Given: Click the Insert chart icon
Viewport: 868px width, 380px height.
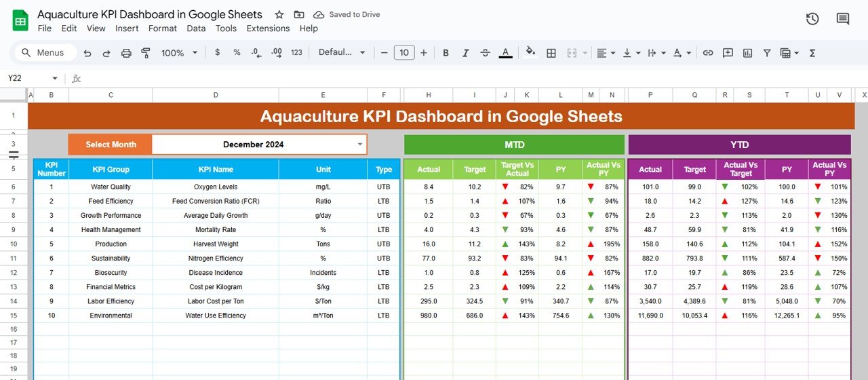Looking at the screenshot, I should tap(747, 53).
